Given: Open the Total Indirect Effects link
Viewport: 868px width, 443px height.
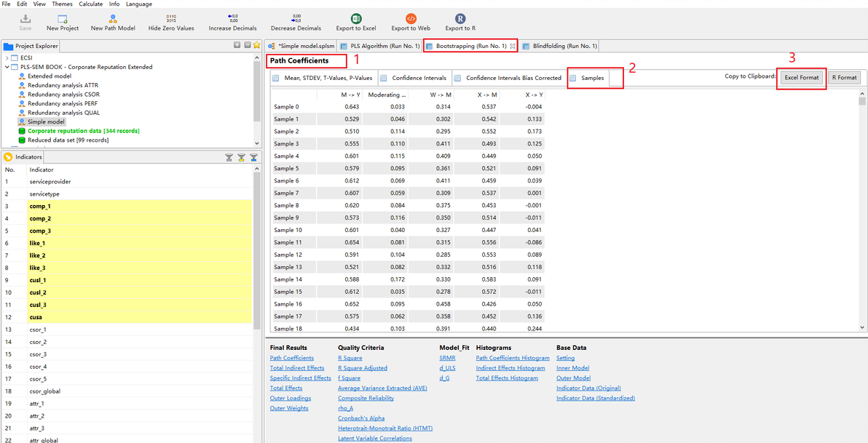Looking at the screenshot, I should pos(297,368).
